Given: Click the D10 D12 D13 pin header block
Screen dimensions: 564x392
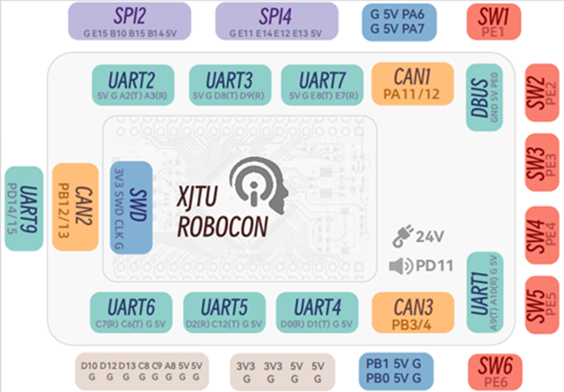Looking at the screenshot, I should pyautogui.click(x=142, y=372).
